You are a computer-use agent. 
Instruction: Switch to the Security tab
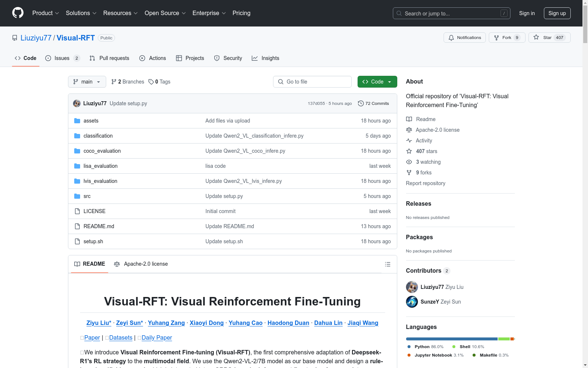(228, 58)
